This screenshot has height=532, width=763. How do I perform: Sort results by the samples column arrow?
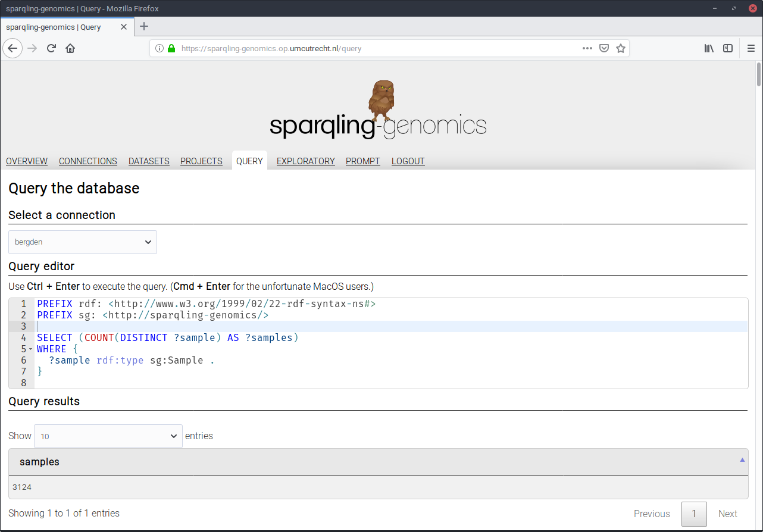[742, 460]
